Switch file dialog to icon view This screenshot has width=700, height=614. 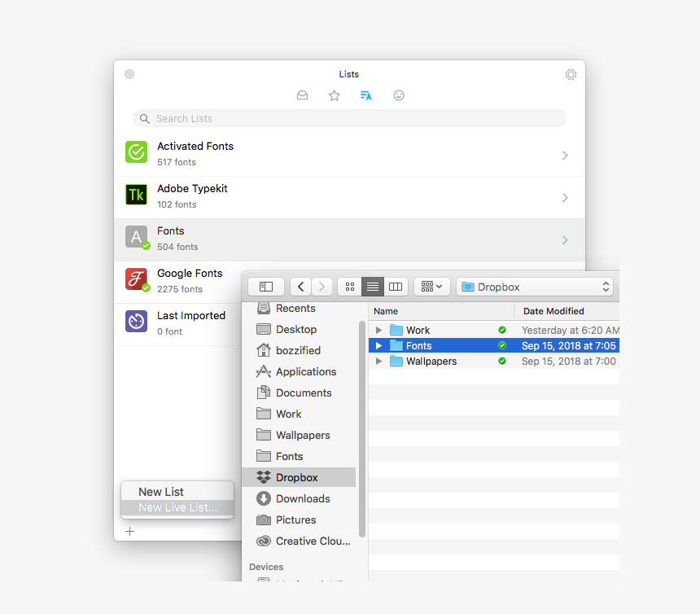coord(349,287)
